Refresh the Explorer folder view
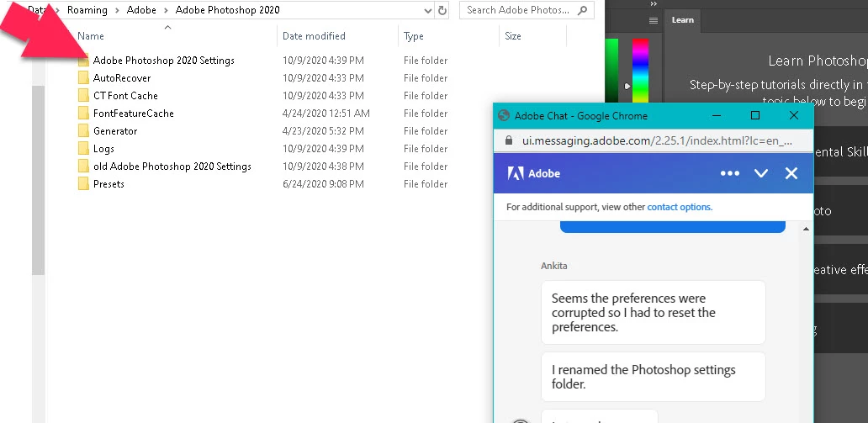Viewport: 868px width, 423px height. [442, 11]
